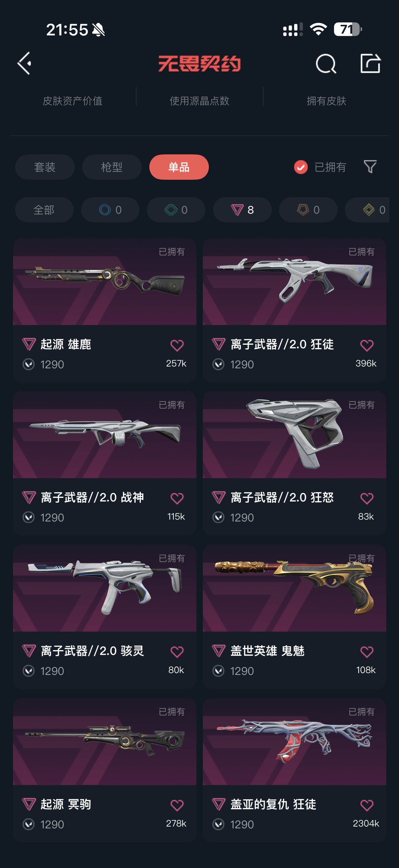399x868 pixels.
Task: Select the green diamond tier filter
Action: point(176,210)
